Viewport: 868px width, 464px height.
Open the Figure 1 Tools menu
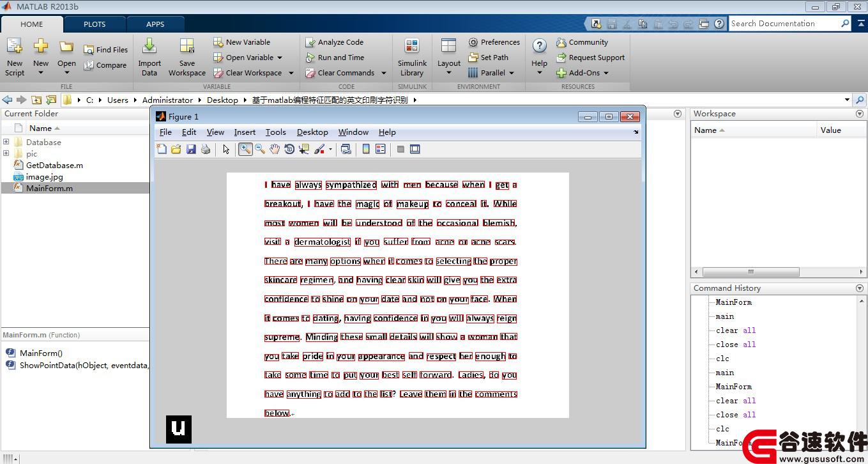pos(276,132)
